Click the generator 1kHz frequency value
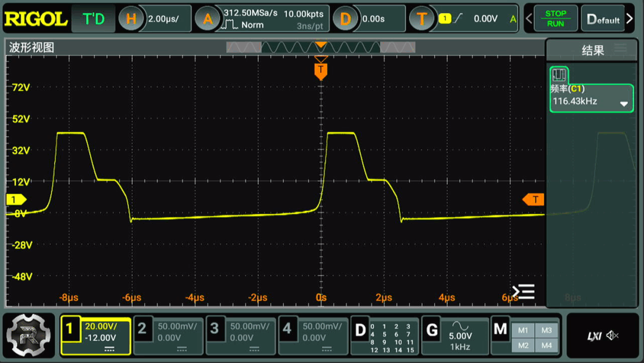This screenshot has height=363, width=644. pos(460,347)
